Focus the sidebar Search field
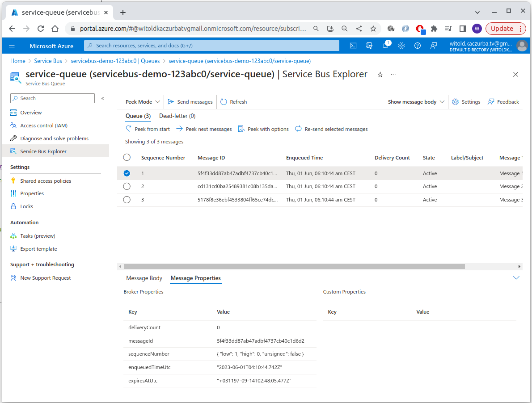 point(53,98)
